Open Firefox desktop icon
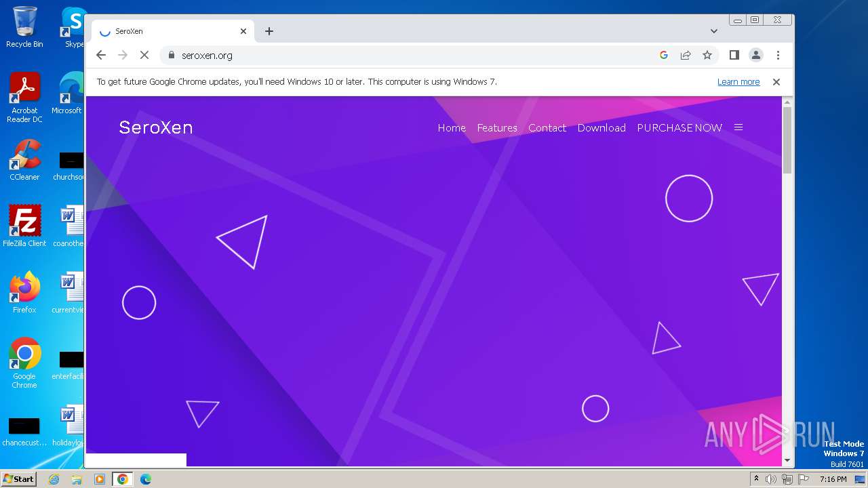Image resolution: width=868 pixels, height=488 pixels. pos(24,293)
